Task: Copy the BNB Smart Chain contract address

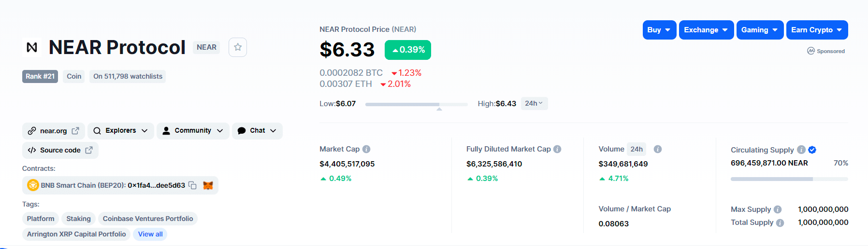Action: pyautogui.click(x=192, y=185)
